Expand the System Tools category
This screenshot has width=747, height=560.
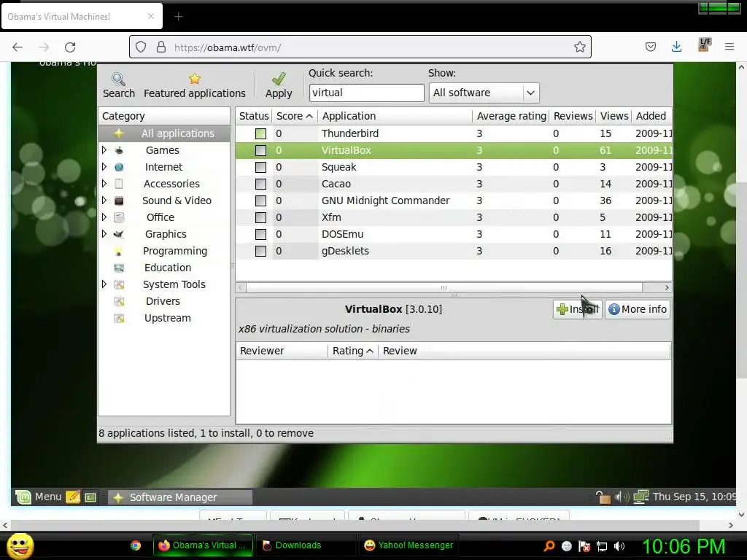point(104,284)
